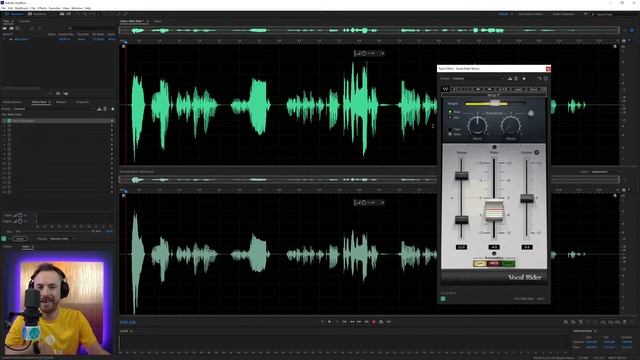The height and width of the screenshot is (360, 640).
Task: Click Save button in Waves toolbar
Action: click(x=533, y=89)
